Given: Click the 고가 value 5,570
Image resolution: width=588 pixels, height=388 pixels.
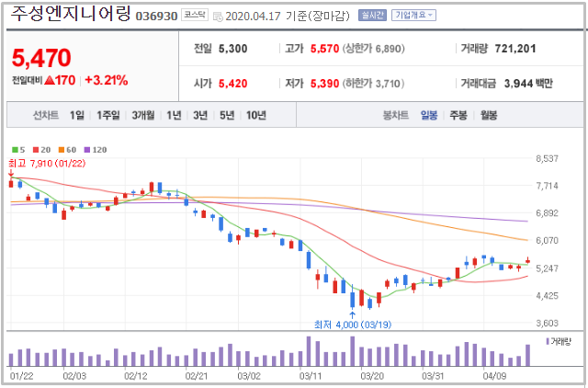Looking at the screenshot, I should click(x=324, y=49).
